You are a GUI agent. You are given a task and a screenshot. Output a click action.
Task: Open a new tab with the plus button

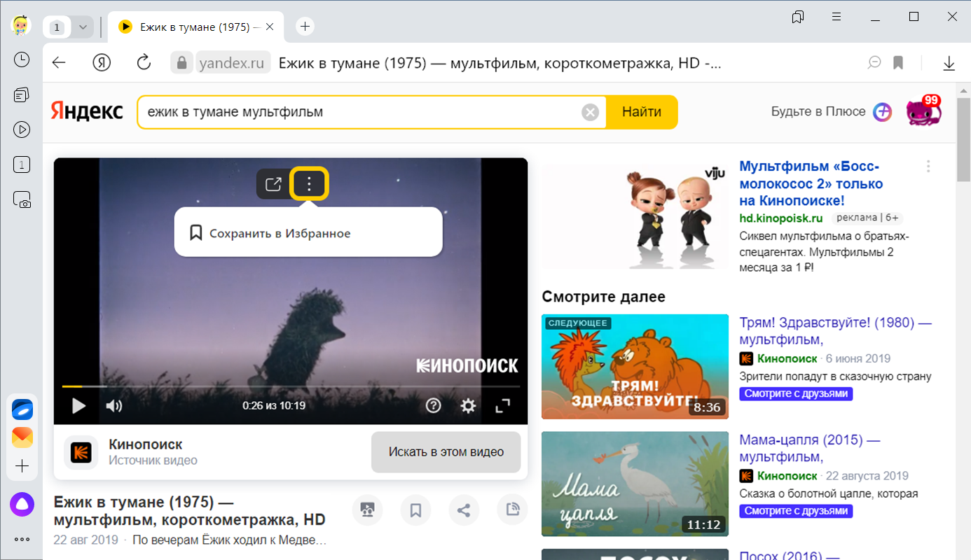click(305, 27)
